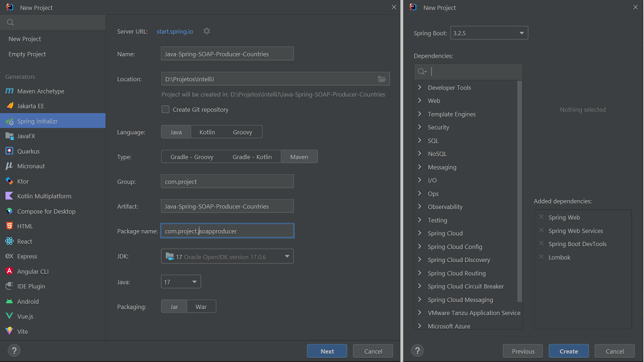644x362 pixels.
Task: Expand Spring Cloud category
Action: (419, 233)
